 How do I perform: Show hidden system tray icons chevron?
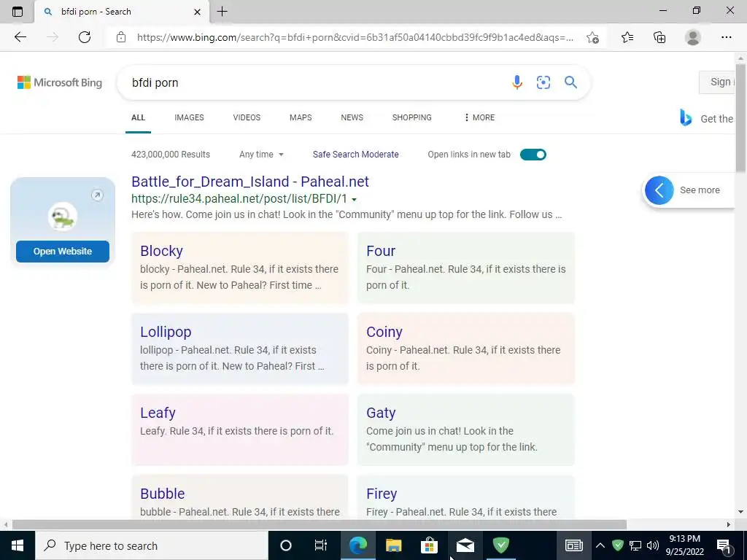point(600,545)
